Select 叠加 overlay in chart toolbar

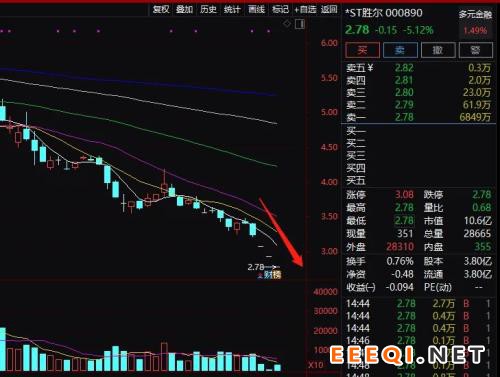185,9
